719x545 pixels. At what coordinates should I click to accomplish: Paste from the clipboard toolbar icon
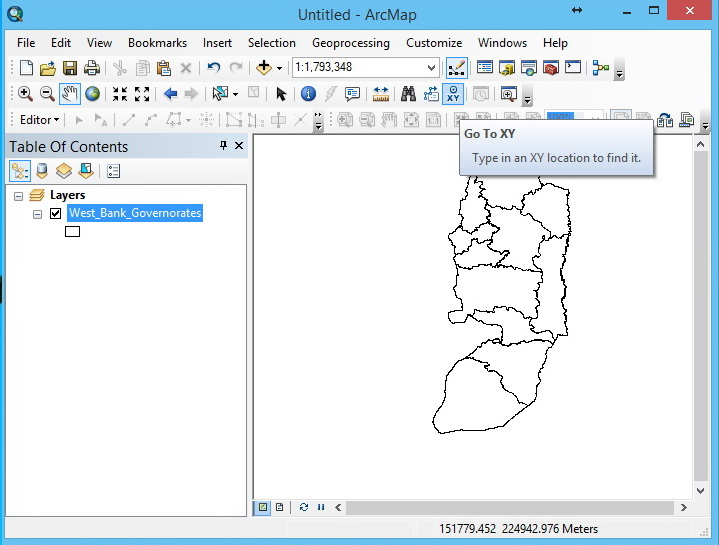[164, 68]
